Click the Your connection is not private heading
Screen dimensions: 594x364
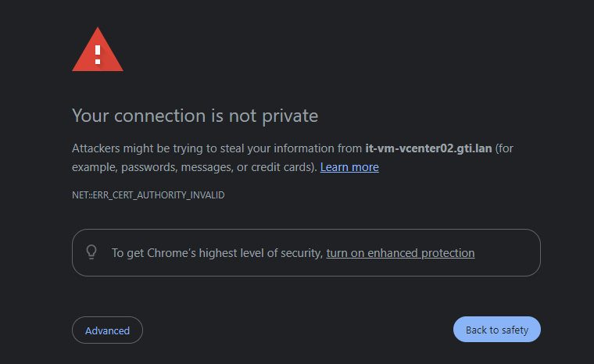(195, 116)
